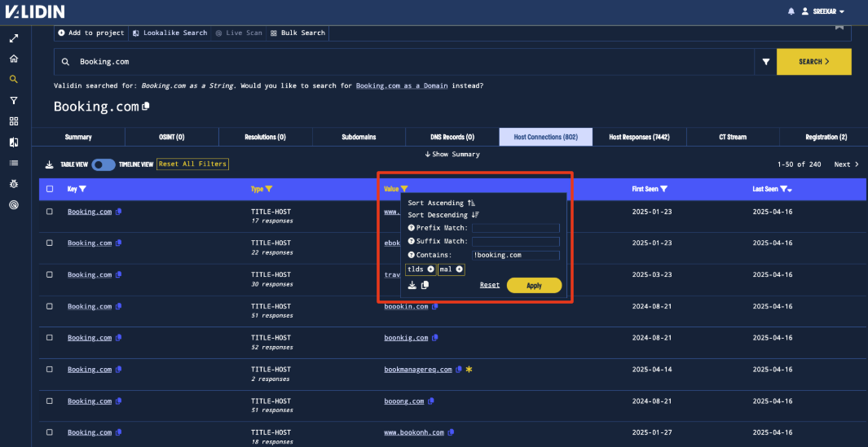The height and width of the screenshot is (447, 868).
Task: Open the Host Responses (7442) tab
Action: 639,137
